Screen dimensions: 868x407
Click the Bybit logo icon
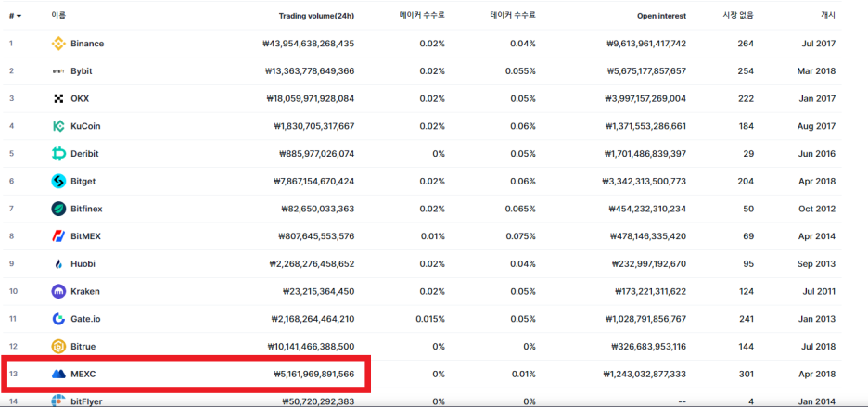pyautogui.click(x=58, y=70)
